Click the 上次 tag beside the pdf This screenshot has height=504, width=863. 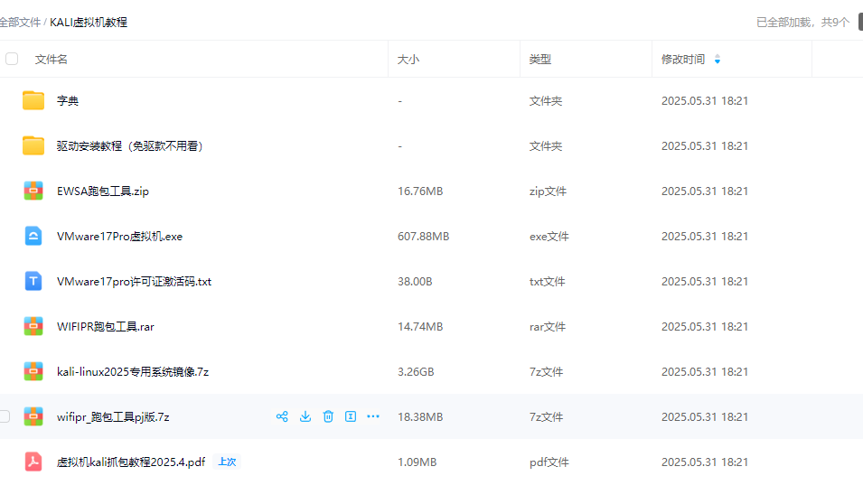pos(227,462)
